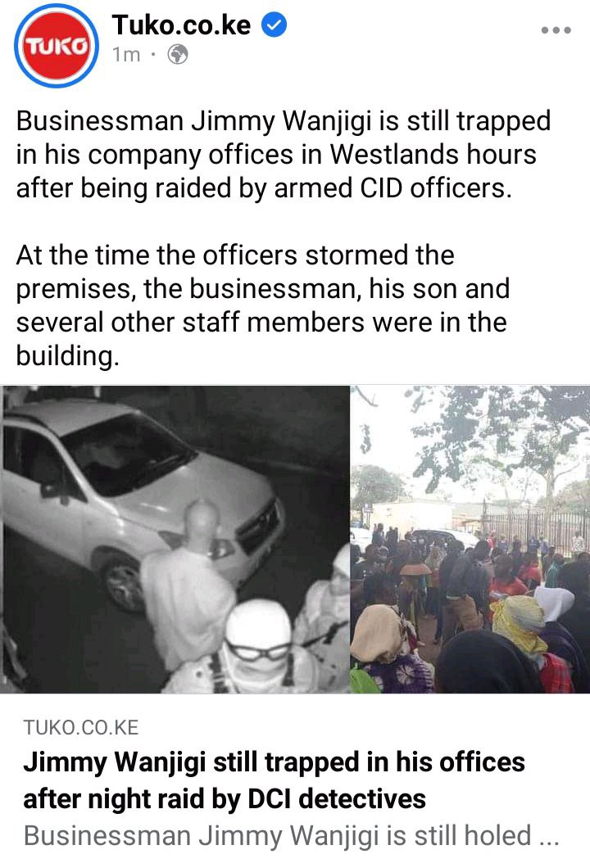This screenshot has height=868, width=590.
Task: View the daytime crowd photo
Action: (x=470, y=539)
